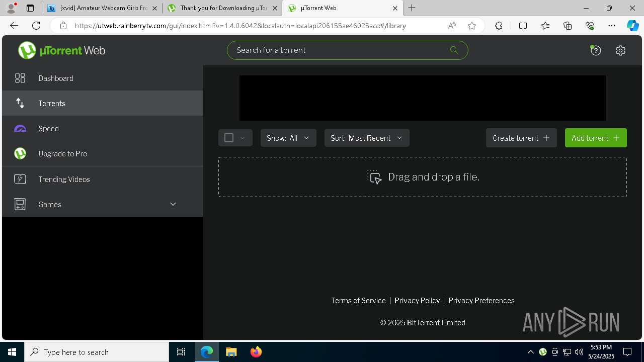
Task: Open the Sort: Most Recent dropdown
Action: click(367, 138)
